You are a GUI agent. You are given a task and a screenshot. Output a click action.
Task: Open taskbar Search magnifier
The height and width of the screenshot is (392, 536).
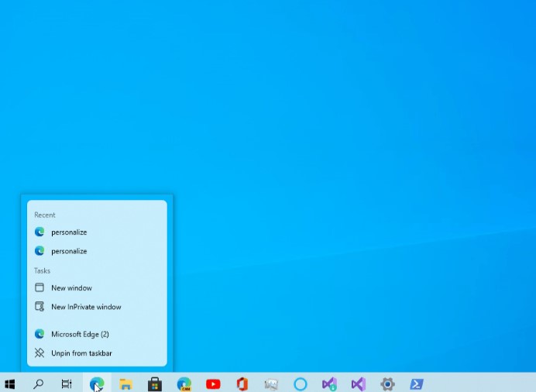tap(38, 383)
